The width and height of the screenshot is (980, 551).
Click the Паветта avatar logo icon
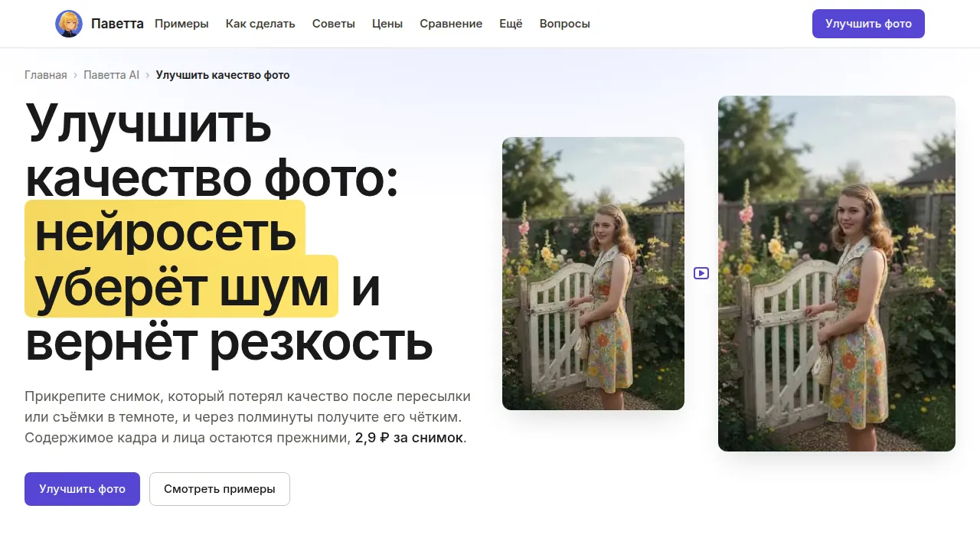tap(69, 24)
